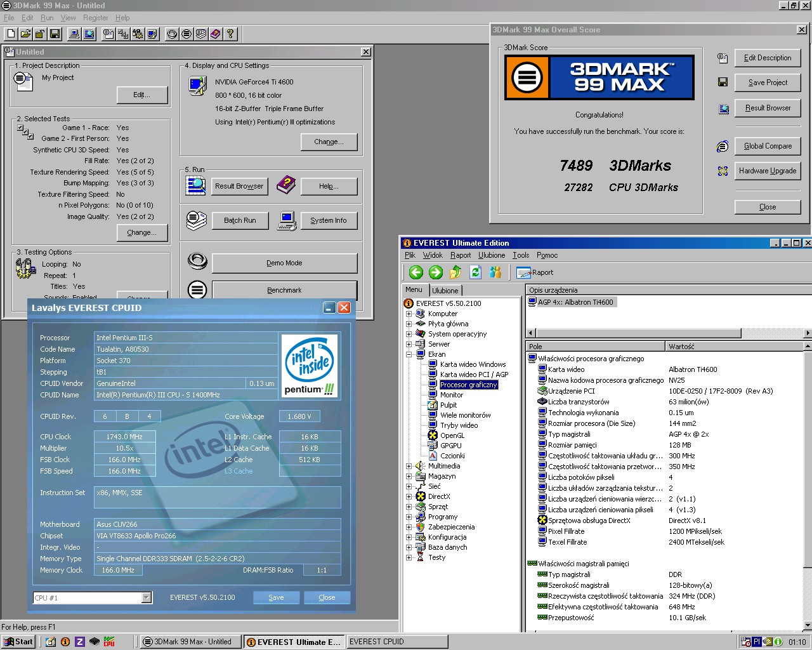
Task: Click Edit... in Project Description
Action: (142, 95)
